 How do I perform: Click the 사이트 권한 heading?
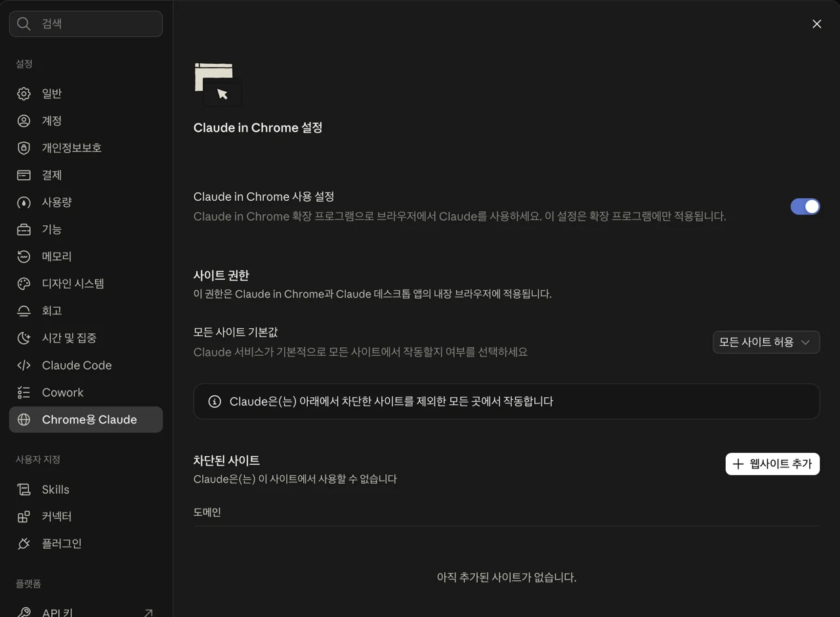click(221, 275)
